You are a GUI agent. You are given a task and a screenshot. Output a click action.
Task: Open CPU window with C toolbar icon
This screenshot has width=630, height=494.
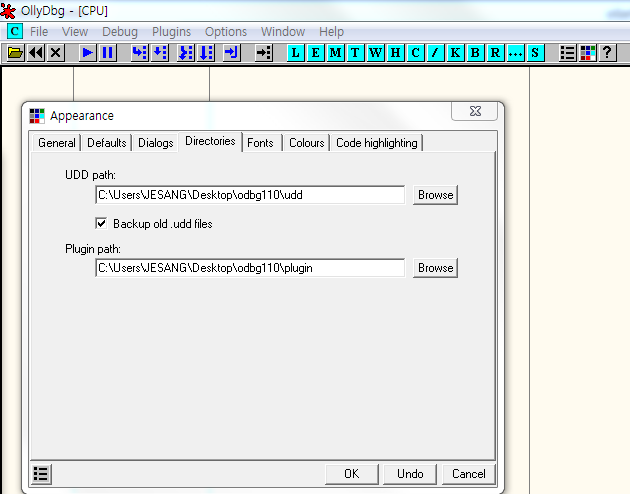(x=415, y=53)
